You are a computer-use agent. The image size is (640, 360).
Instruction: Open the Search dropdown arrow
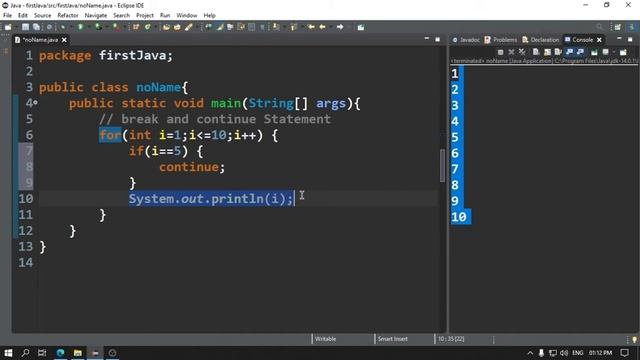pyautogui.click(x=197, y=27)
